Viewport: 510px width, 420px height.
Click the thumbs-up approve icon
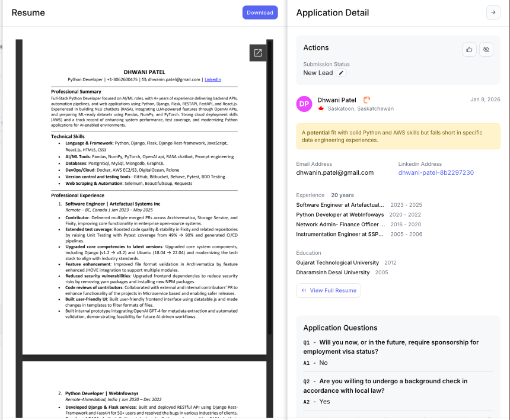pyautogui.click(x=470, y=49)
